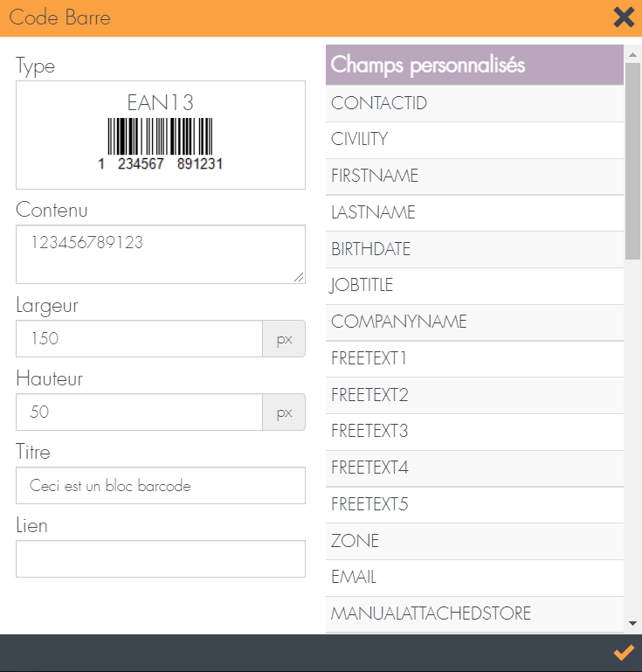Choose FREETEXT3 from the custom fields
Screen dimensions: 642x672
tap(474, 431)
